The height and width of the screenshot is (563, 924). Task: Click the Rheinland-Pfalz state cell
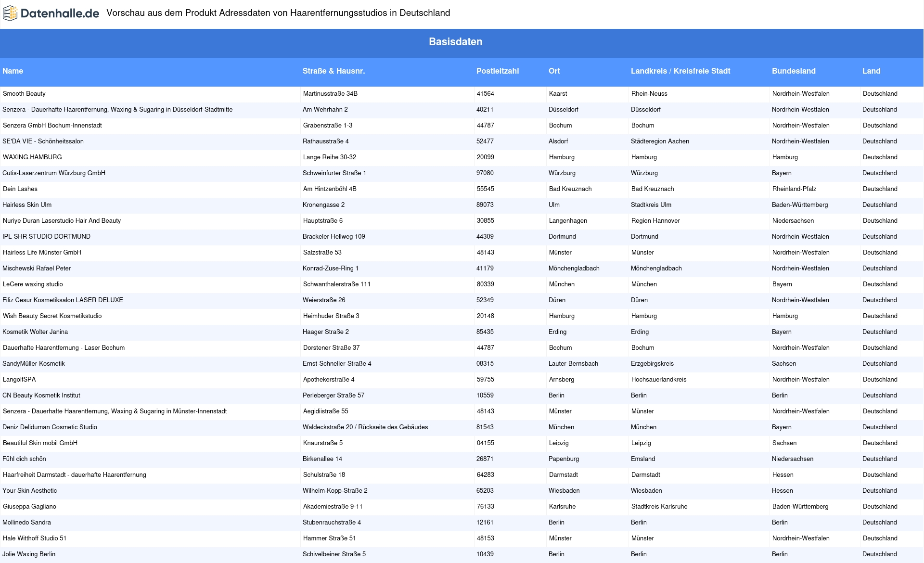point(794,189)
